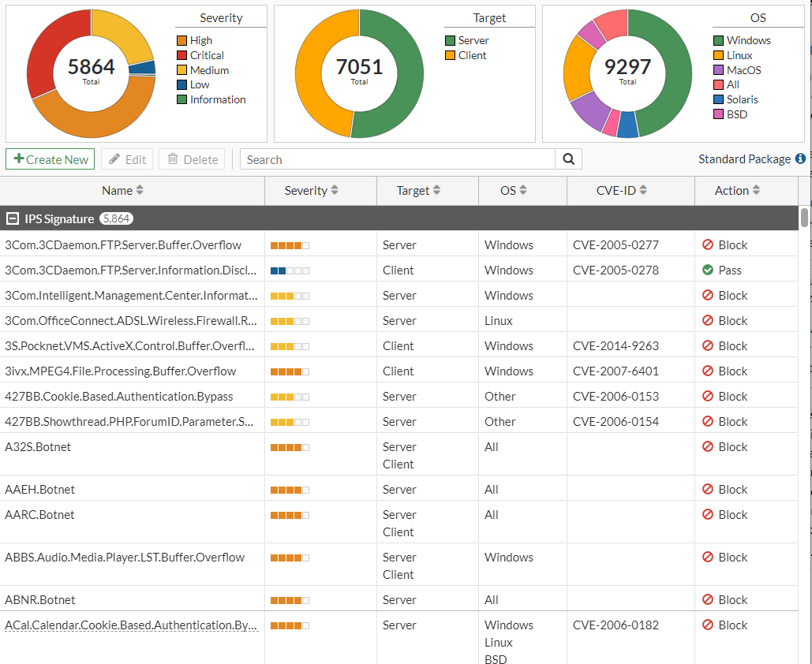This screenshot has height=664, width=812.
Task: Click Pass icon for 3Com Information Disclosure row
Action: pyautogui.click(x=708, y=270)
